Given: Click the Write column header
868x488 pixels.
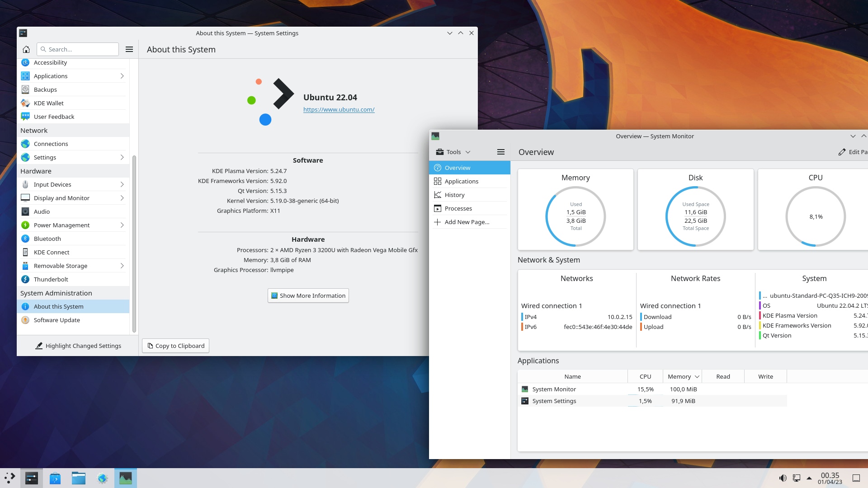Looking at the screenshot, I should coord(765,376).
